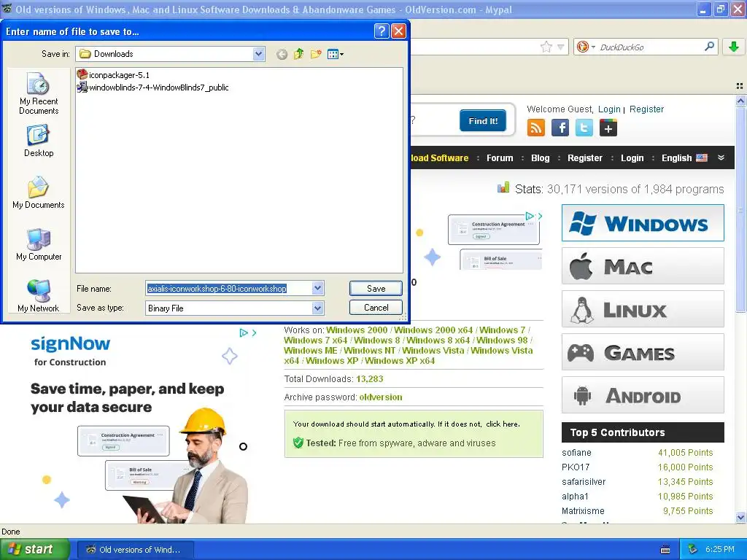Select the Games category button
The width and height of the screenshot is (747, 560).
pos(643,352)
